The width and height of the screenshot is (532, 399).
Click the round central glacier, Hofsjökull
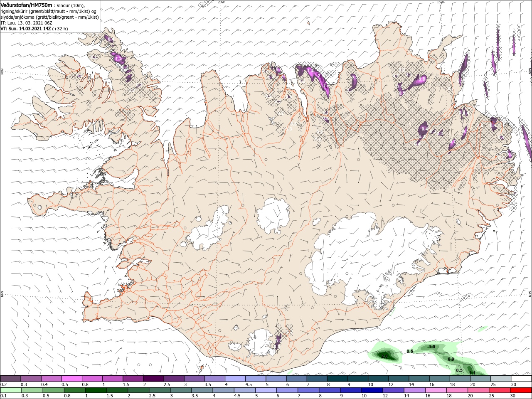click(273, 216)
